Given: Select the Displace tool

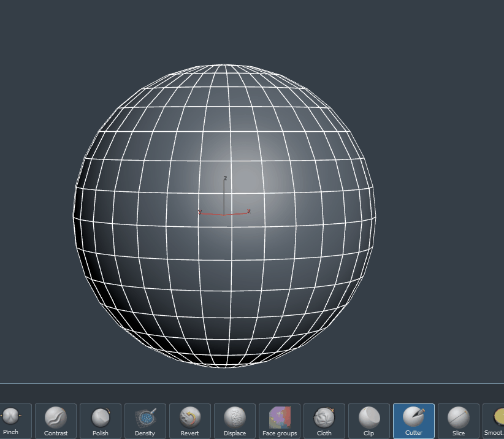Looking at the screenshot, I should [x=235, y=421].
